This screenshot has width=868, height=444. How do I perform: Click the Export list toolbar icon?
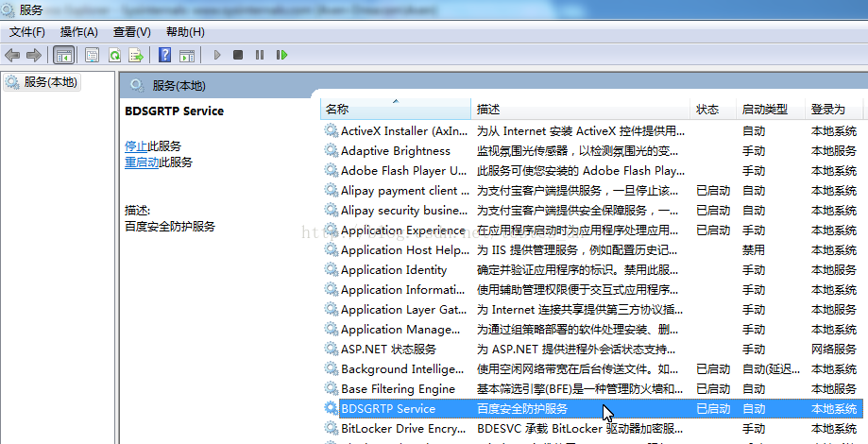tap(136, 55)
